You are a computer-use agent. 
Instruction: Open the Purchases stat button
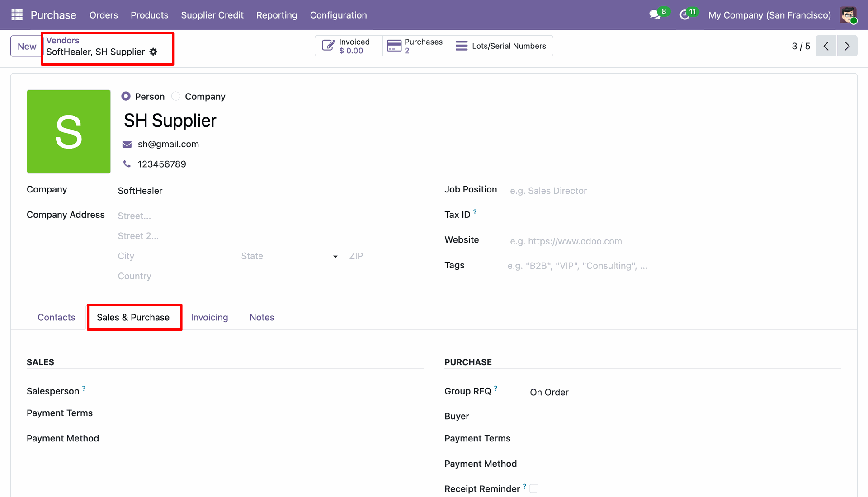(x=416, y=46)
